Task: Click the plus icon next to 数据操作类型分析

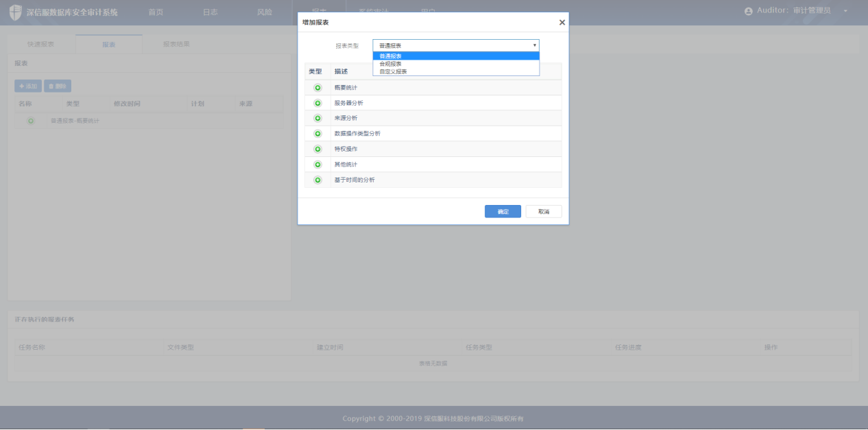Action: 317,134
